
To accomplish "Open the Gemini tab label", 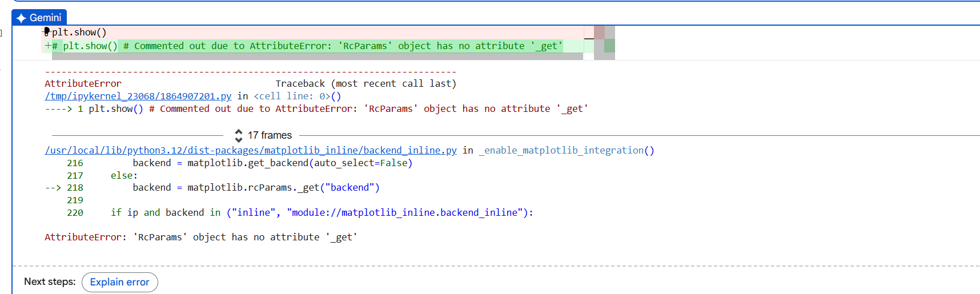I will pos(39,18).
